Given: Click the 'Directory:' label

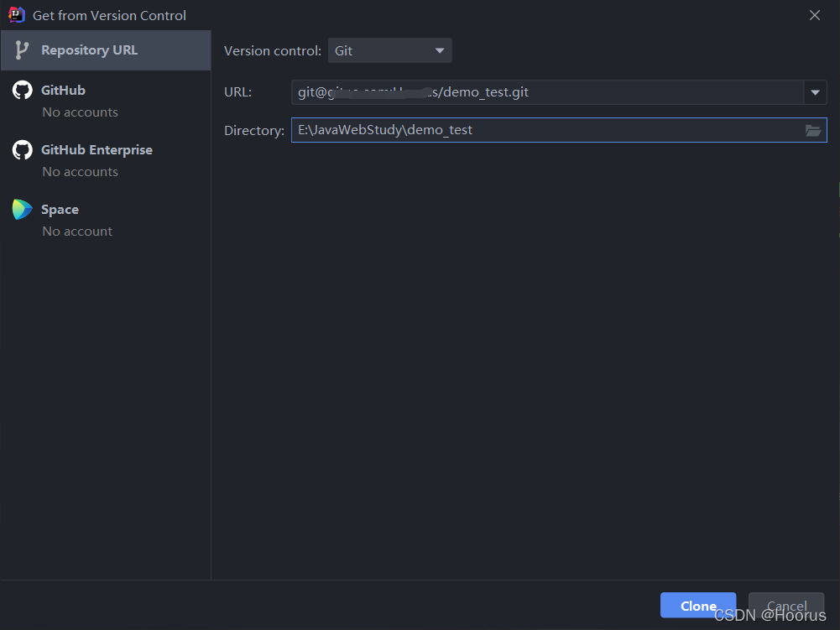Looking at the screenshot, I should pyautogui.click(x=254, y=131).
